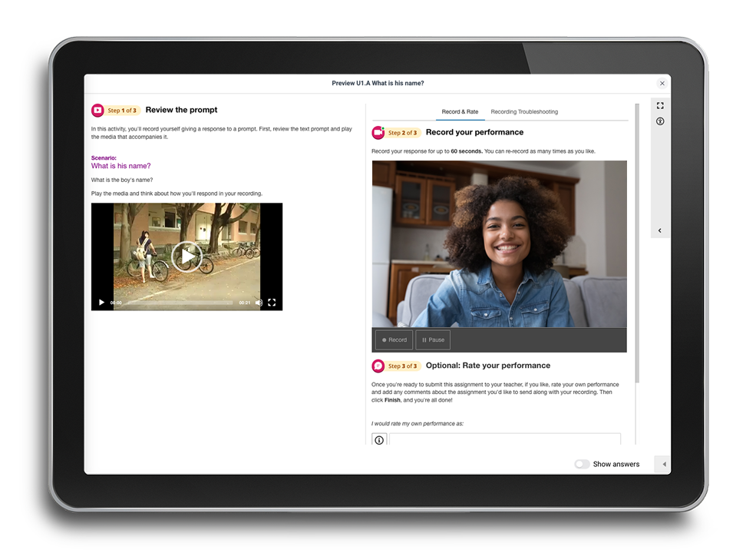This screenshot has height=553, width=756.
Task: Switch to the Recording Troubleshooting tab
Action: point(524,111)
